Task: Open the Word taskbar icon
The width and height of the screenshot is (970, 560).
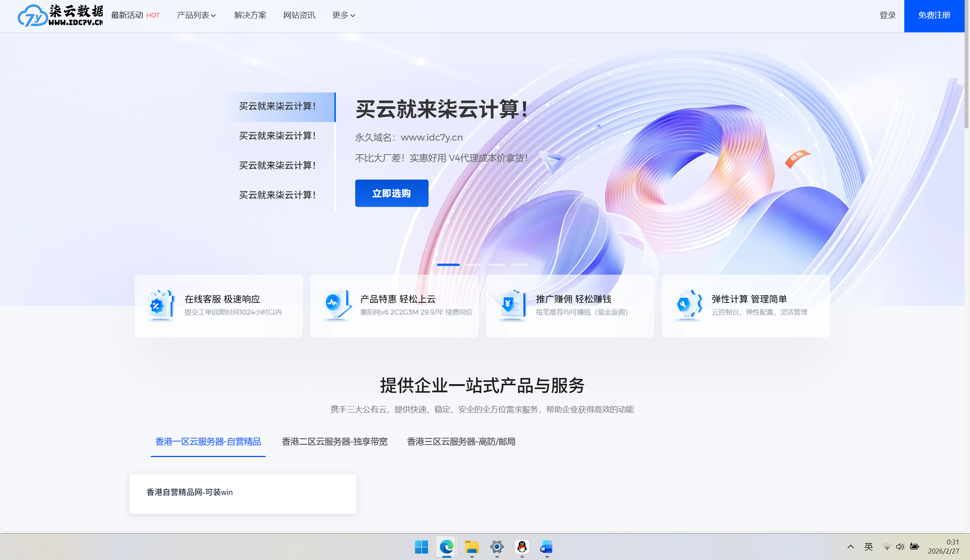Action: (546, 547)
